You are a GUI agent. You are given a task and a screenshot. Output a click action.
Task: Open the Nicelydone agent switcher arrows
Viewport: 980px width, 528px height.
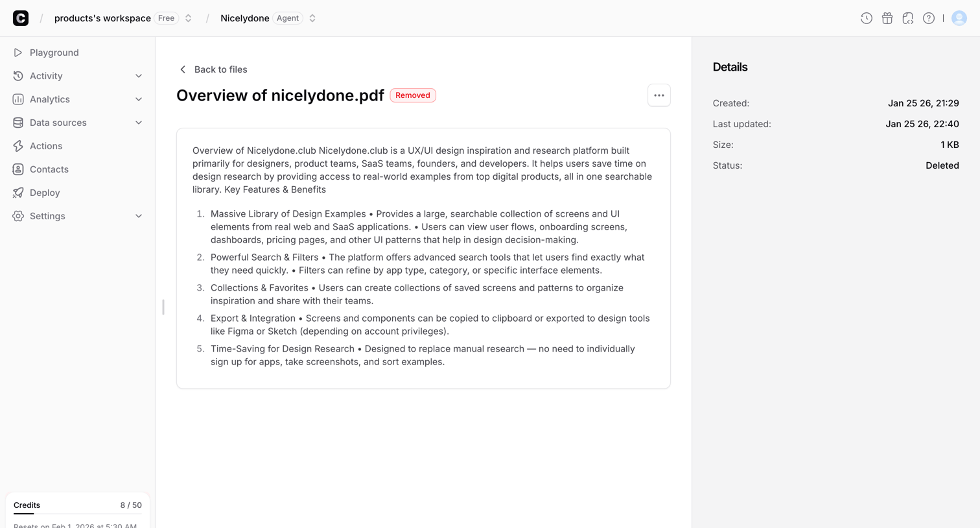312,18
